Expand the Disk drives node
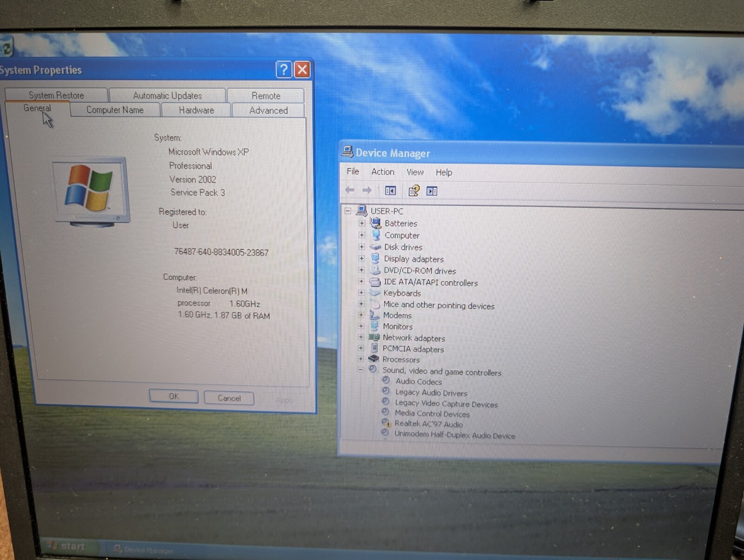 pyautogui.click(x=361, y=247)
